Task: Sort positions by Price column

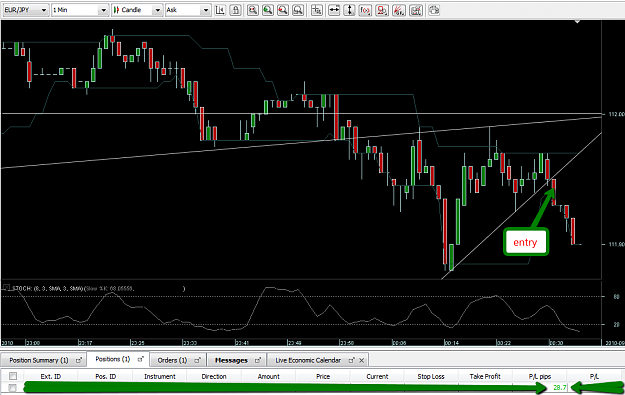Action: (323, 376)
